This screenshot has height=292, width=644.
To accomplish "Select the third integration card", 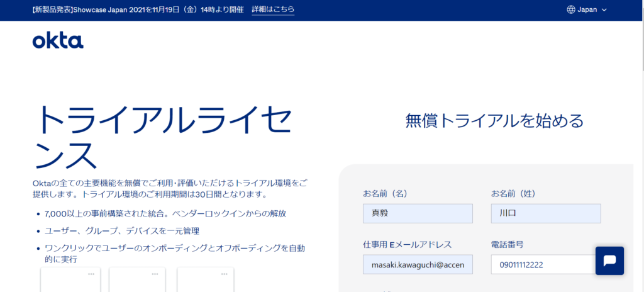I will coord(205,281).
